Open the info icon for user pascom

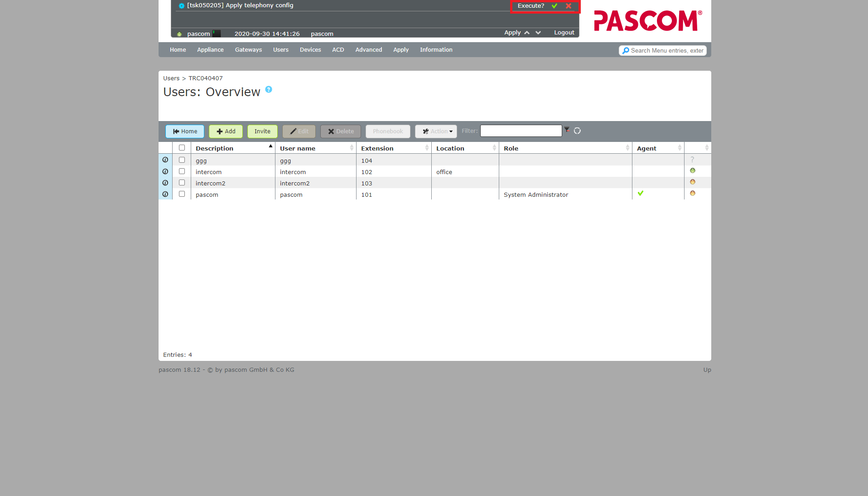[x=165, y=194]
